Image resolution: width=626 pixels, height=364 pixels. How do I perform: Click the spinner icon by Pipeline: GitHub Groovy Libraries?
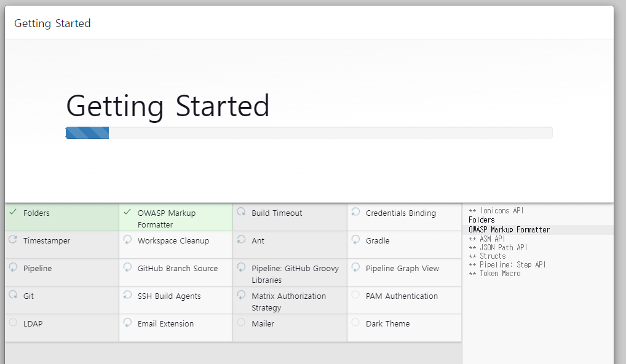[241, 267]
